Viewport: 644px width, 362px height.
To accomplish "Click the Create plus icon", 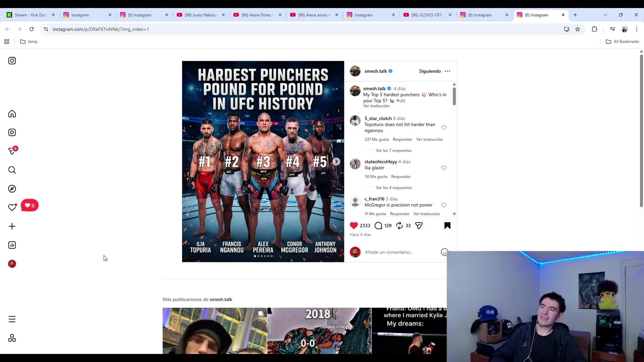I will point(12,227).
